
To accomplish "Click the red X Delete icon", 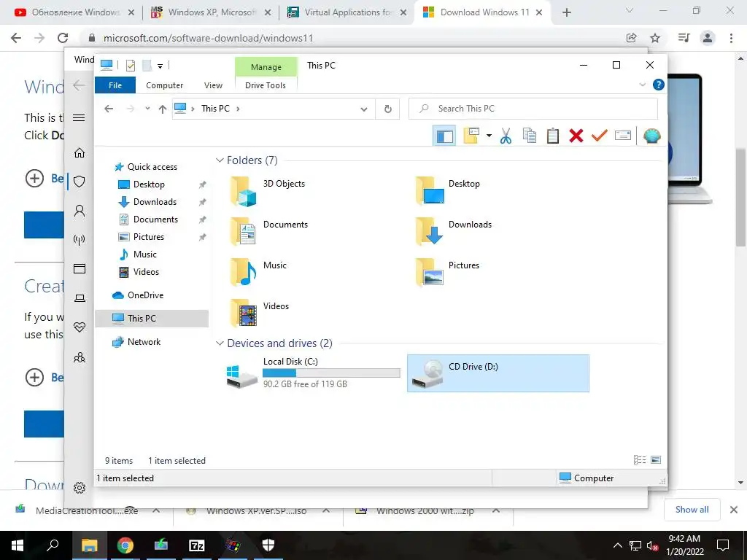I will (576, 136).
